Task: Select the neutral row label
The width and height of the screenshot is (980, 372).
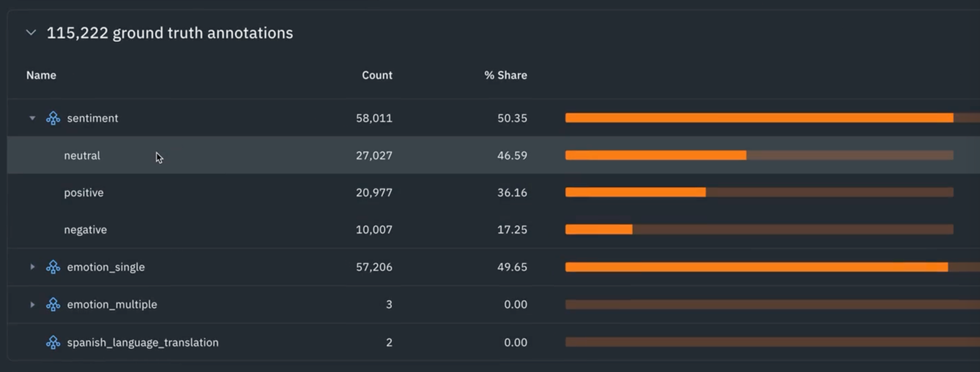Action: point(82,155)
